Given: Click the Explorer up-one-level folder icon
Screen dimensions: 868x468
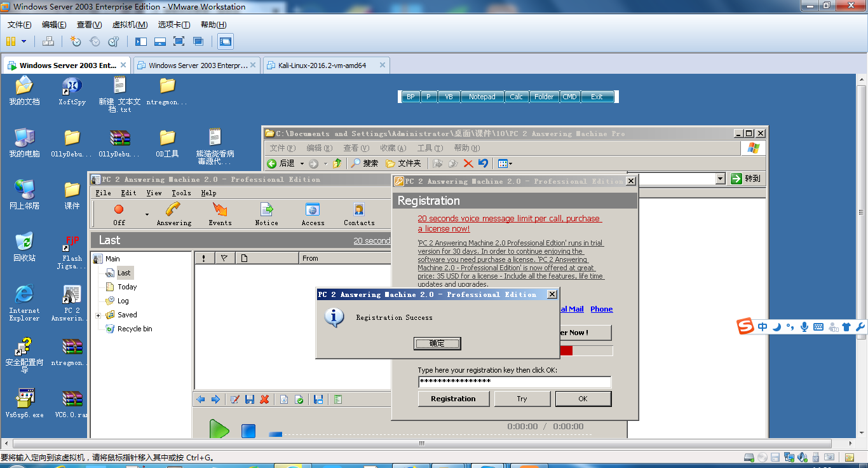Looking at the screenshot, I should [337, 163].
